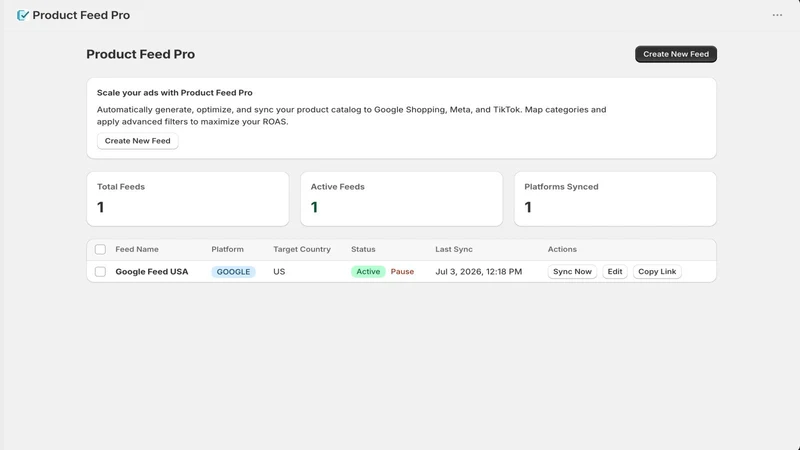Viewport: 800px width, 450px height.
Task: Click the US target country cell
Action: [279, 272]
